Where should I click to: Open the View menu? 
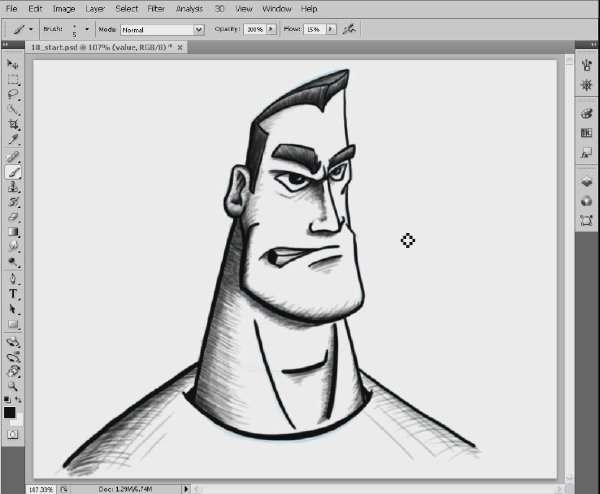coord(244,8)
